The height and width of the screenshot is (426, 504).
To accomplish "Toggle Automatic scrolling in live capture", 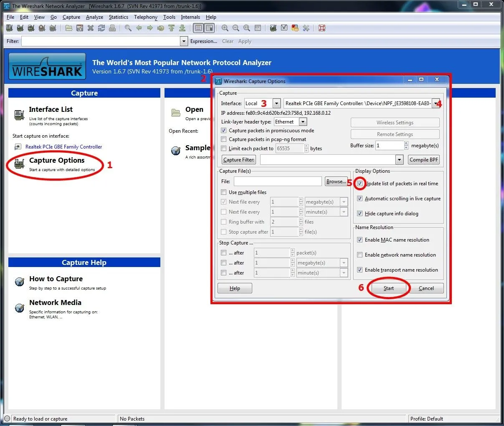I will pos(360,199).
